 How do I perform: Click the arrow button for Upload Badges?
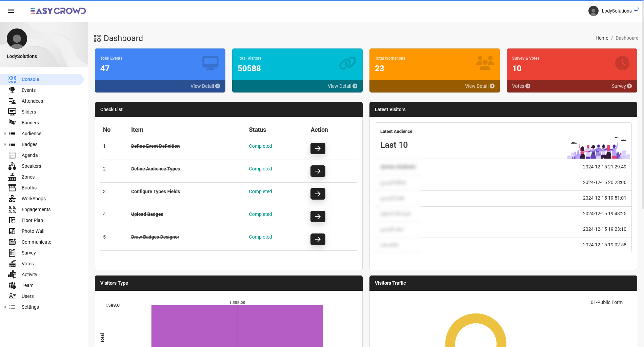click(x=318, y=217)
